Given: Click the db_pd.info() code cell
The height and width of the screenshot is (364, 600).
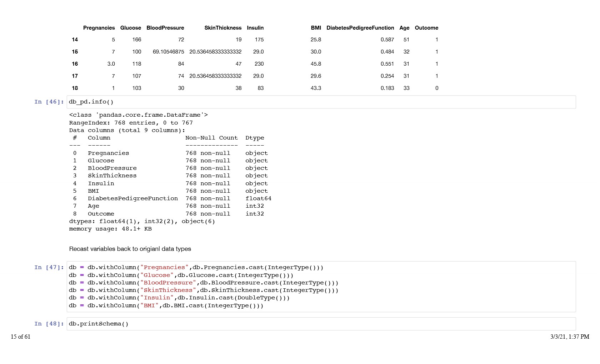Looking at the screenshot, I should coord(321,102).
